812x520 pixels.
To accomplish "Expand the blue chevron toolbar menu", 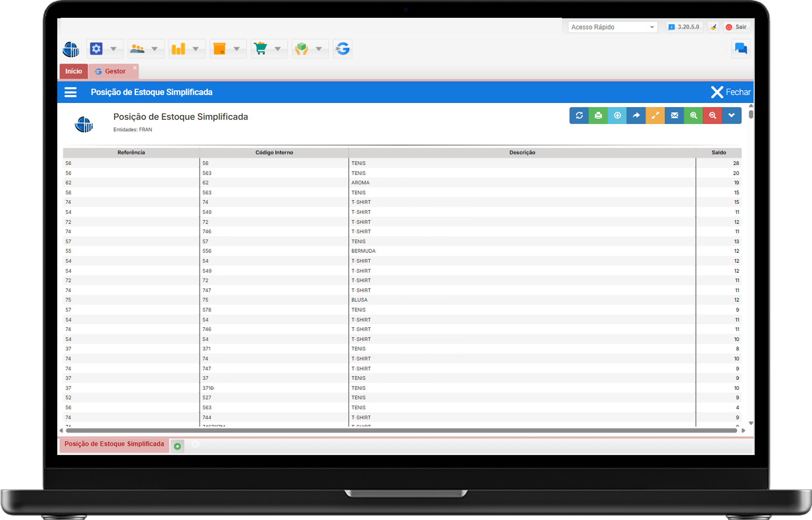I will (x=731, y=115).
